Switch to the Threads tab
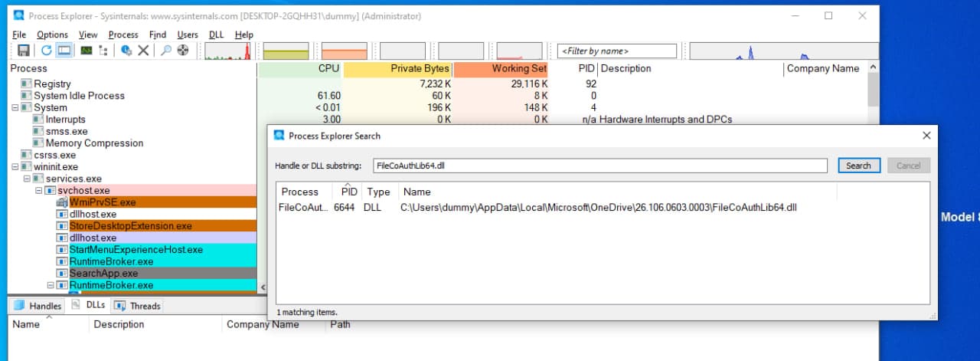The image size is (980, 361). click(137, 306)
